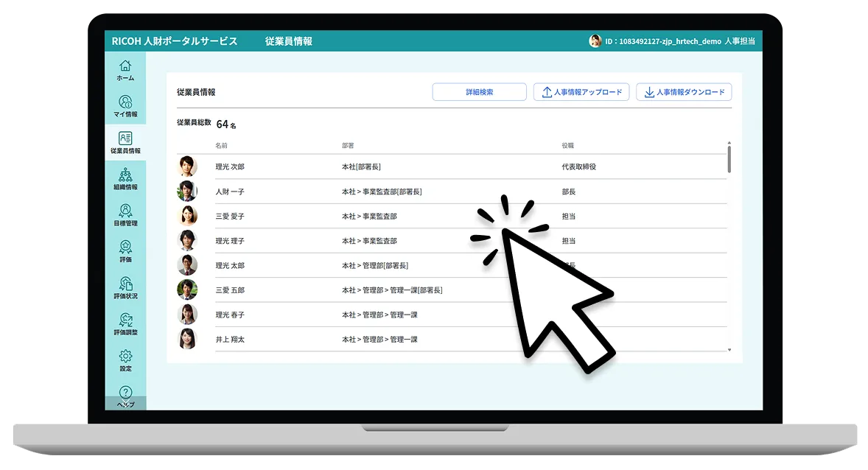Open マイ情報 in the sidebar
The height and width of the screenshot is (470, 868).
coord(125,105)
